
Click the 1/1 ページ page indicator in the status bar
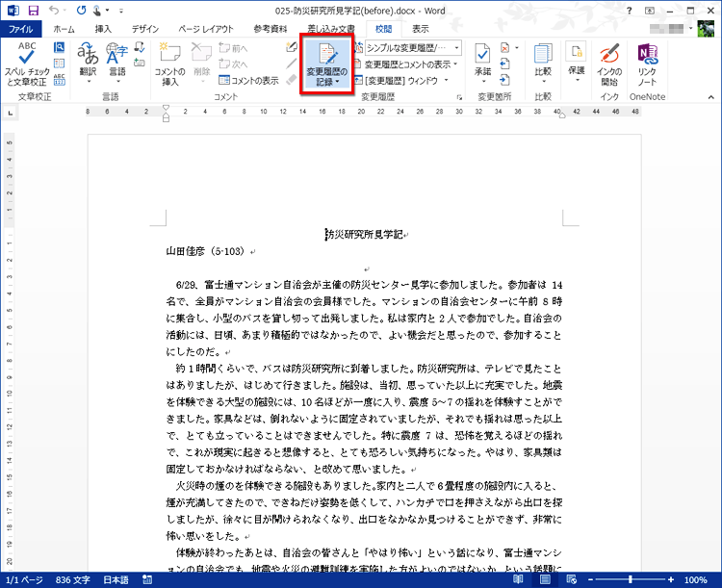click(24, 579)
